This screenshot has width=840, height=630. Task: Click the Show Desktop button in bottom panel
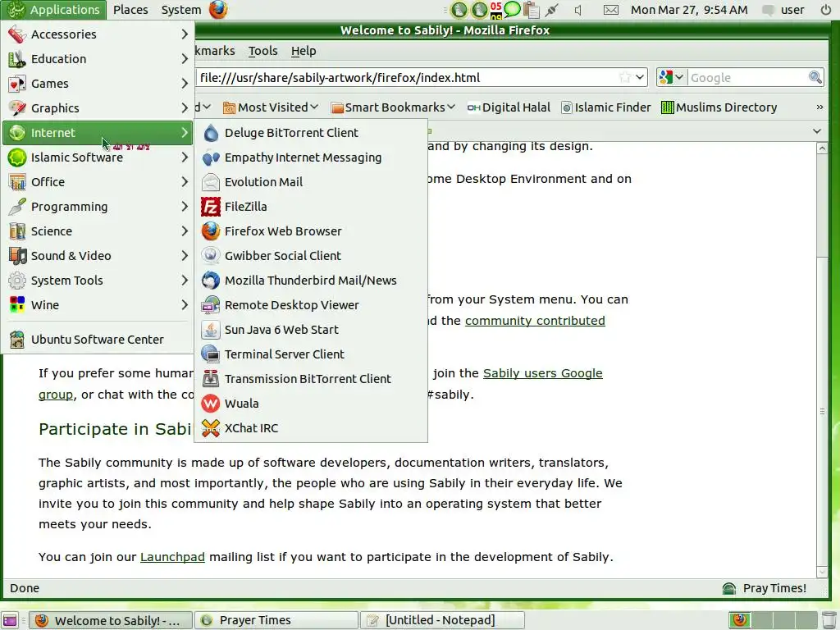[10, 620]
